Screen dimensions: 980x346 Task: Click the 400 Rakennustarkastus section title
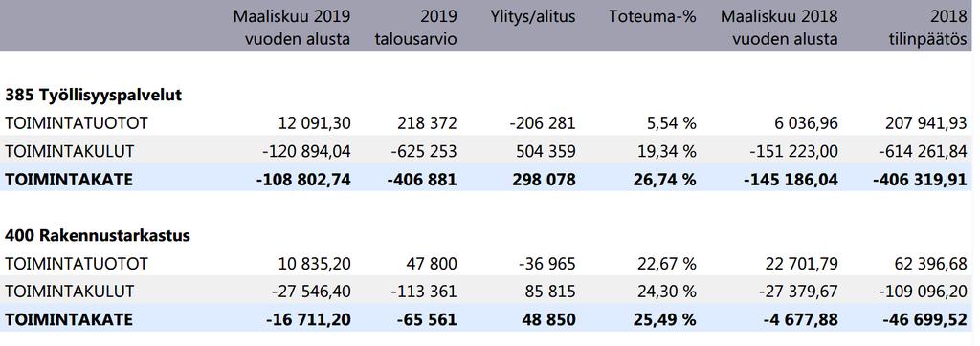pos(98,236)
